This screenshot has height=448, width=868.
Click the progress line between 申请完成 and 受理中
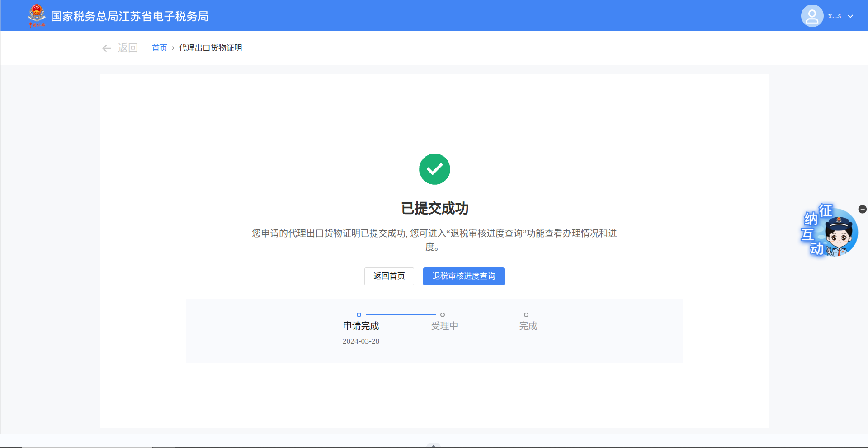coord(401,314)
